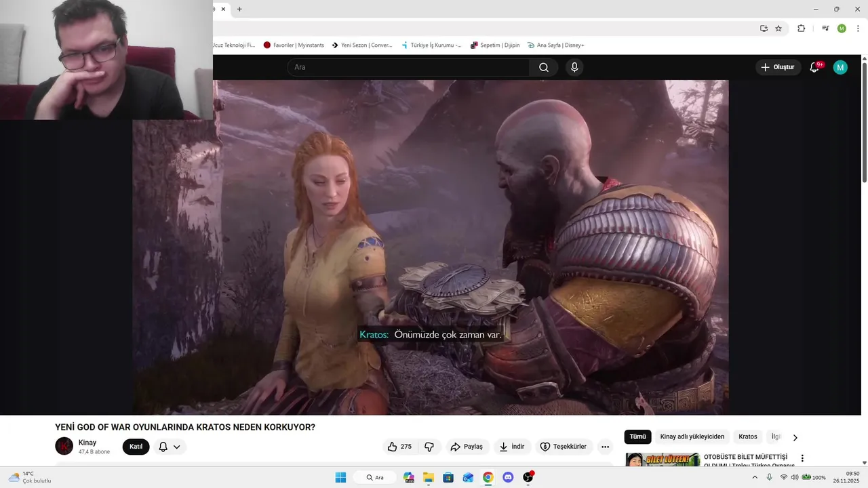Screen dimensions: 868x488
Task: Click the Oluştur create button
Action: click(778, 67)
